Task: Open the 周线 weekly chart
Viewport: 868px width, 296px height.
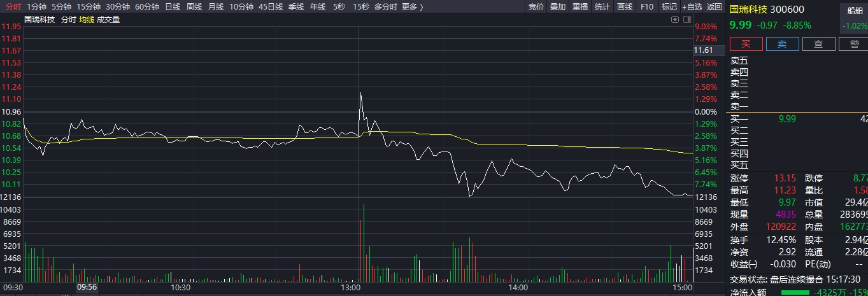Action: pos(194,6)
